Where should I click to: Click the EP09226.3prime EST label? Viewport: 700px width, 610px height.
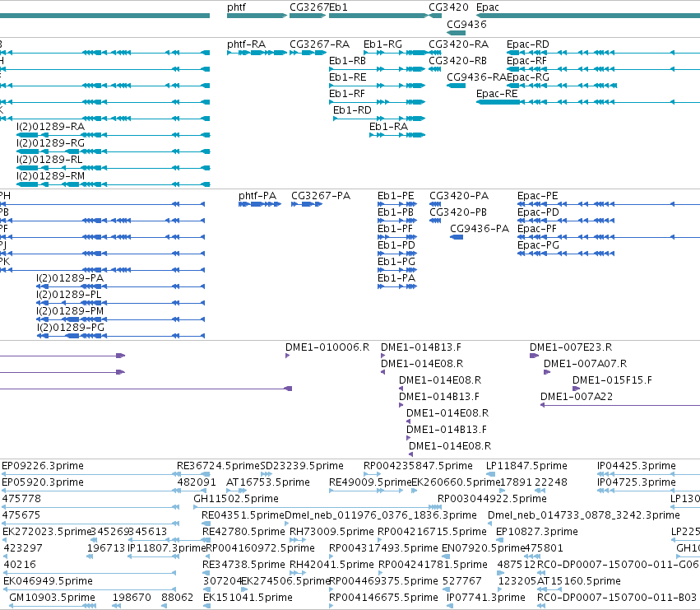tap(43, 466)
